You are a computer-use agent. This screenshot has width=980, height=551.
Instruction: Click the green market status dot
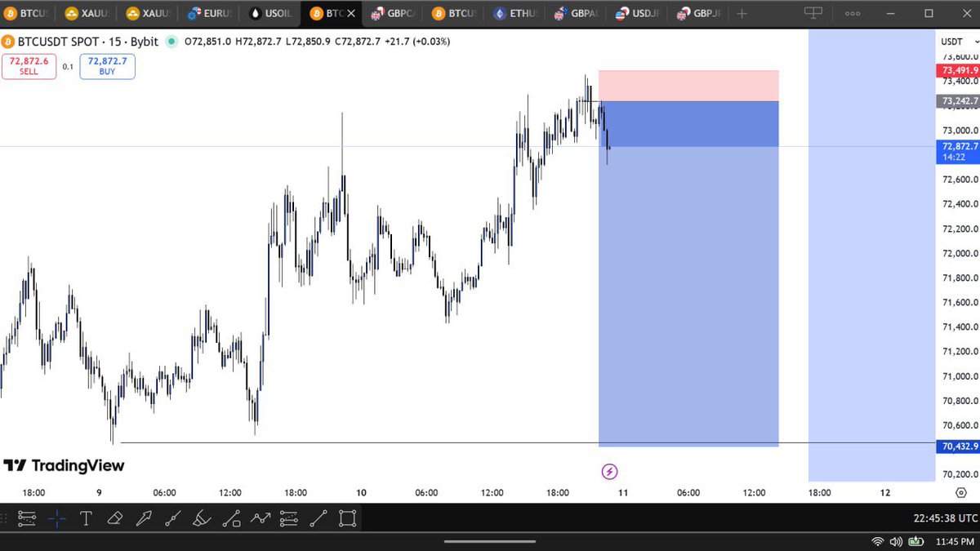point(171,42)
